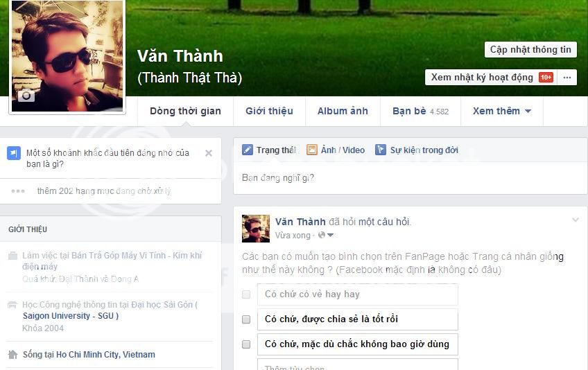The image size is (588, 370).
Task: Click the school building icon beside Học Công nghệ
Action: [12, 305]
